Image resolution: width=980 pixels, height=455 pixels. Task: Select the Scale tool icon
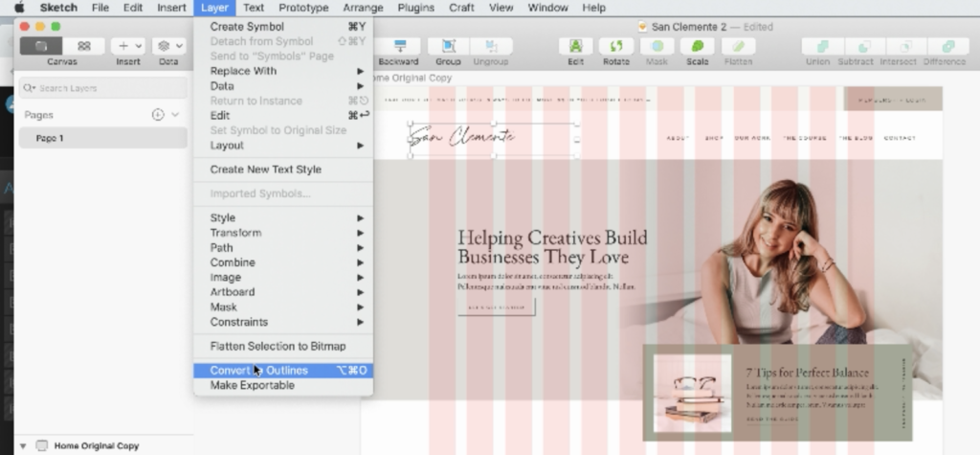pyautogui.click(x=698, y=47)
